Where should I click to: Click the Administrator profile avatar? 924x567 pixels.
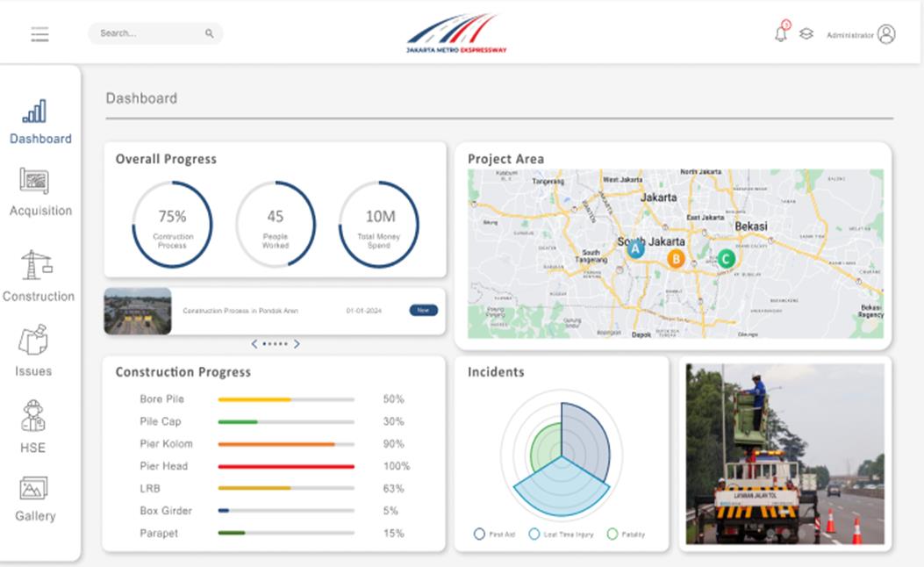click(x=886, y=34)
